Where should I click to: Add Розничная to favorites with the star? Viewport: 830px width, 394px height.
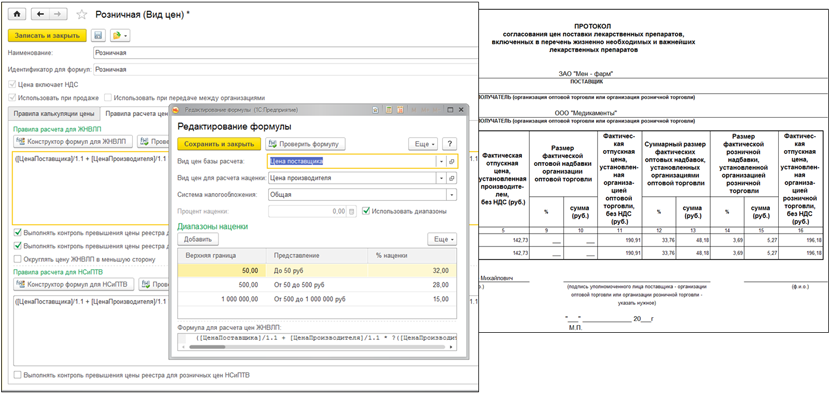(x=82, y=15)
